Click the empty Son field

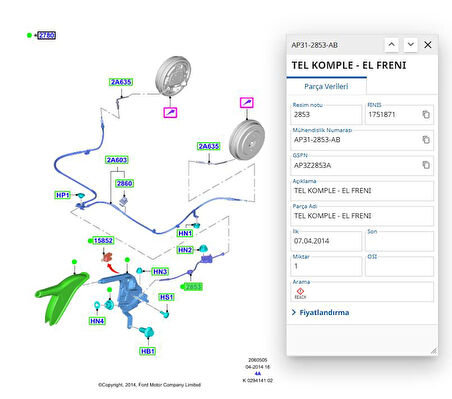pos(399,241)
